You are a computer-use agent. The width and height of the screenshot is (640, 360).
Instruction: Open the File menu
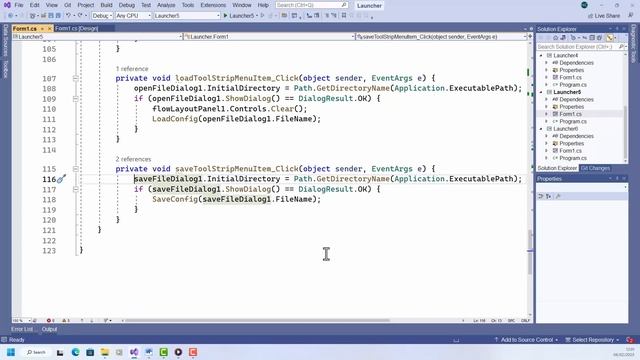[19, 5]
